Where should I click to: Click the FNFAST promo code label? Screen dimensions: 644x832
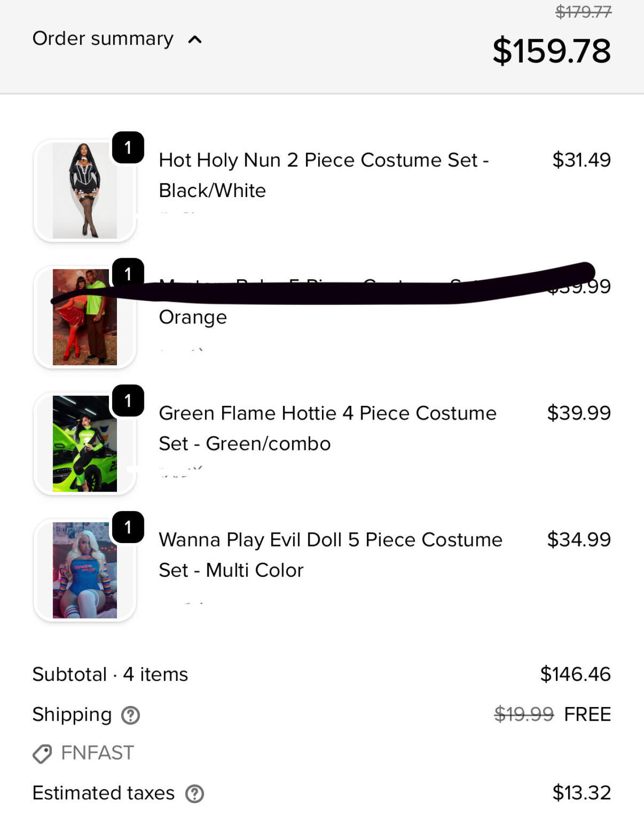[98, 753]
